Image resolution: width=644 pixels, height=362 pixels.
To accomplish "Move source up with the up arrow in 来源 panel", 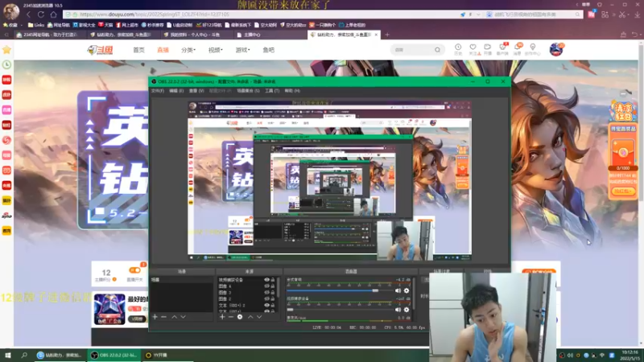I will pos(250,317).
